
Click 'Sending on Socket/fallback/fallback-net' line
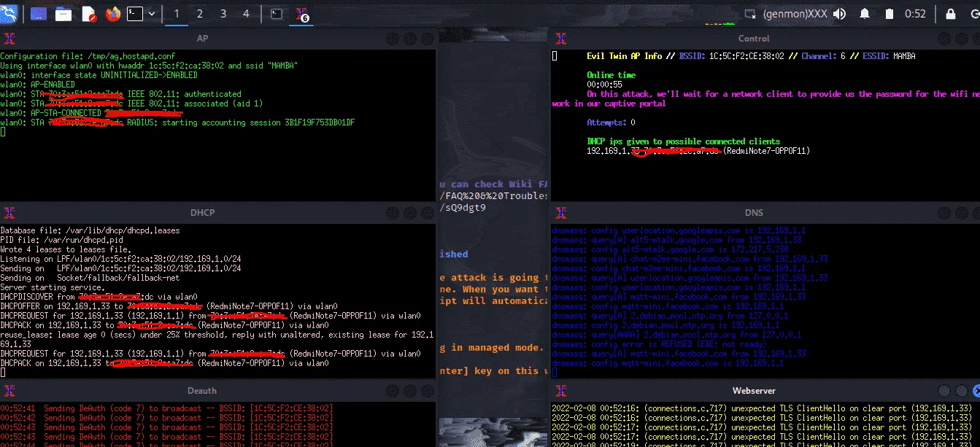[90, 278]
